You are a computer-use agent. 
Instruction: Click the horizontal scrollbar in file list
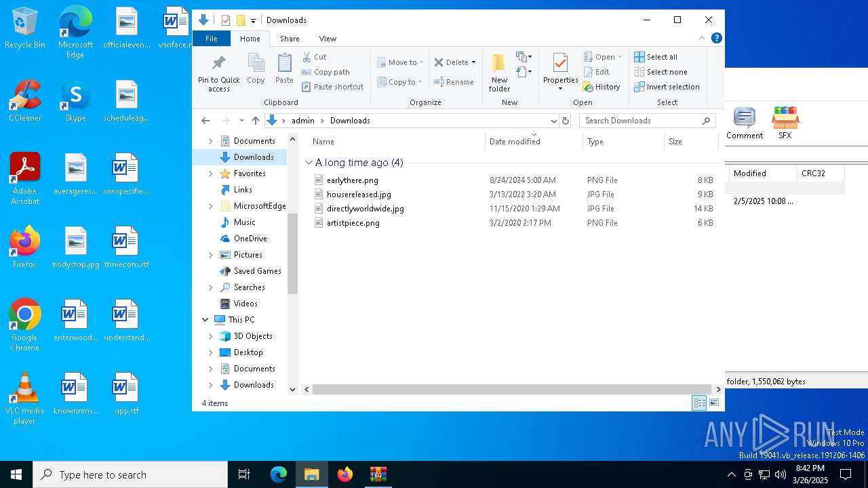click(x=512, y=390)
